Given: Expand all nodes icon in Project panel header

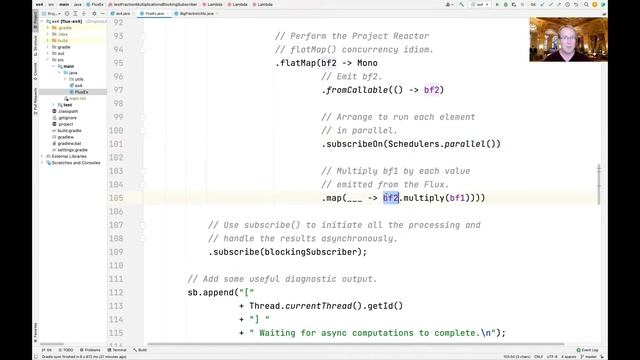Looking at the screenshot, I should pyautogui.click(x=76, y=13).
